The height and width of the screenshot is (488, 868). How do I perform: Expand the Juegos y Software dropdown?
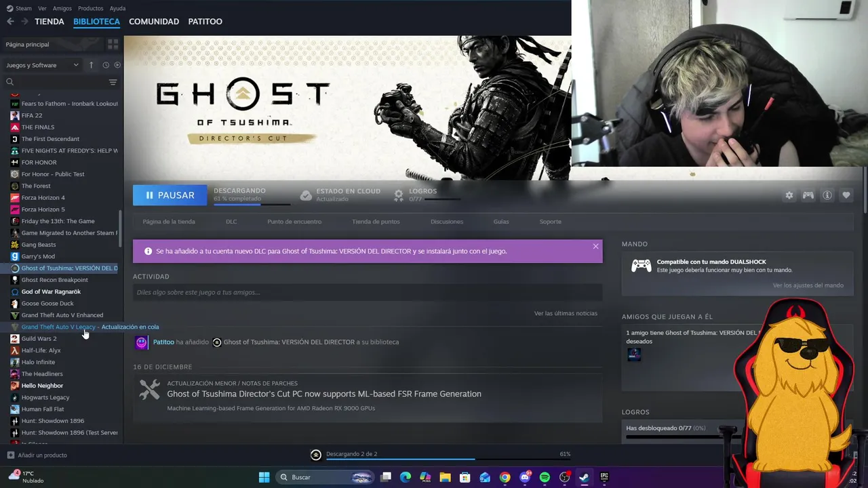(x=43, y=65)
